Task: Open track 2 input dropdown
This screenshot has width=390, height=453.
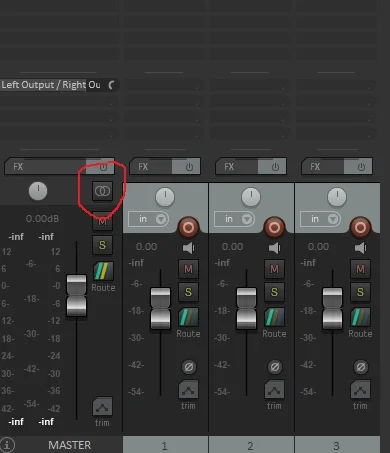Action: click(x=234, y=219)
